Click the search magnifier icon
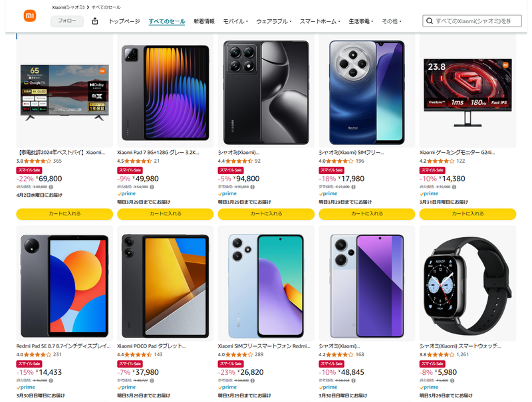532x402 pixels. click(x=430, y=21)
